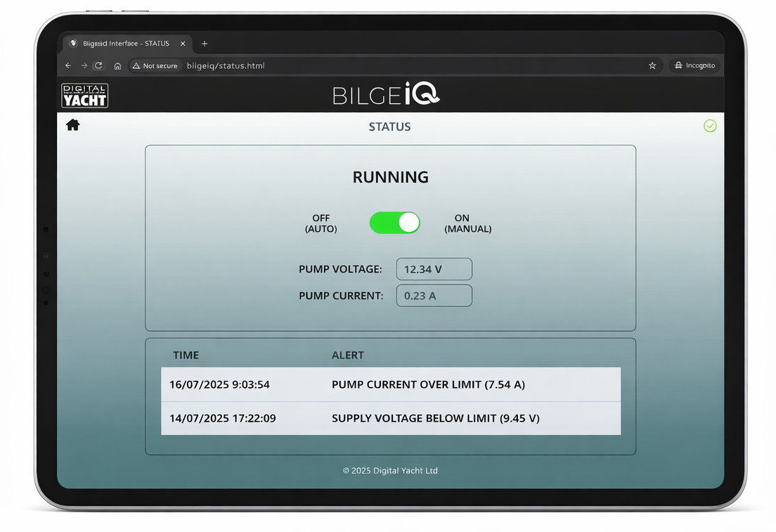Image resolution: width=776 pixels, height=532 pixels.
Task: Click the green status checkmark icon
Action: (x=710, y=126)
